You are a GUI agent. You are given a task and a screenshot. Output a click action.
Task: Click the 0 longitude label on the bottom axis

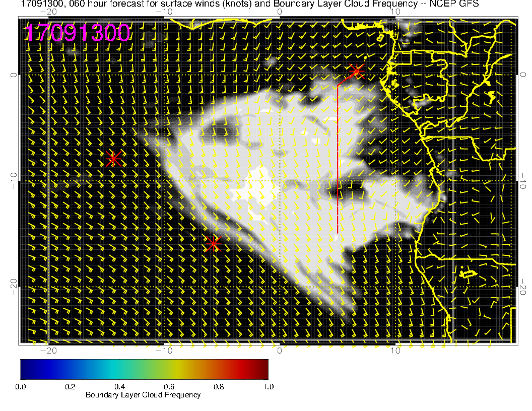pyautogui.click(x=279, y=351)
